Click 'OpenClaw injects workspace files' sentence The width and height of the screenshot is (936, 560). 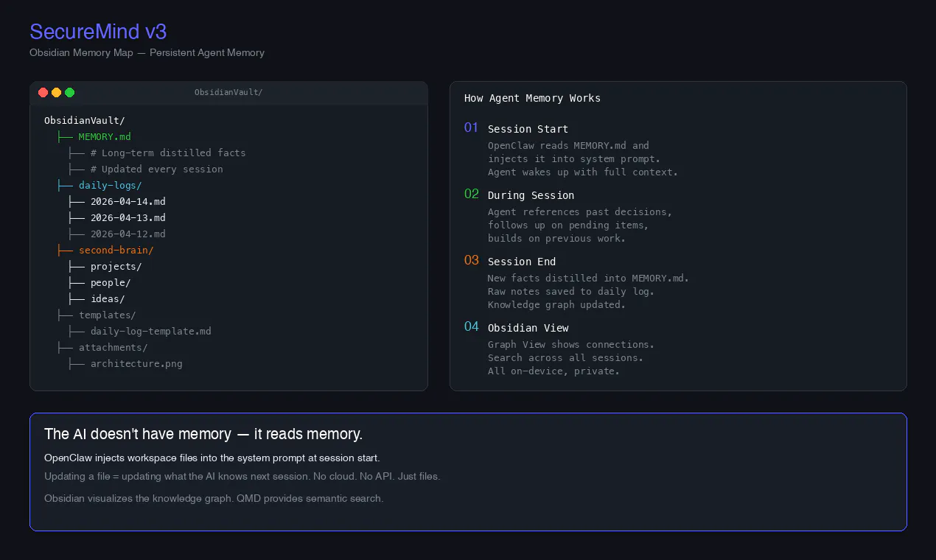pos(212,458)
